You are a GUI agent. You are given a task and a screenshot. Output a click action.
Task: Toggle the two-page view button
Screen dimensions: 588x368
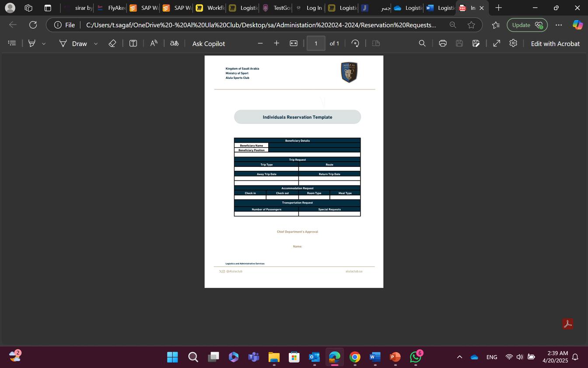(x=376, y=43)
